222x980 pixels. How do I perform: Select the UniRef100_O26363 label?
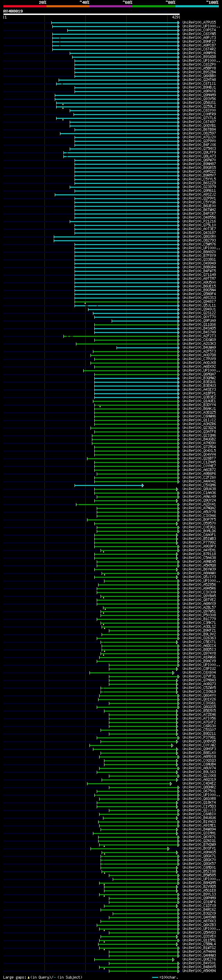(x=199, y=638)
